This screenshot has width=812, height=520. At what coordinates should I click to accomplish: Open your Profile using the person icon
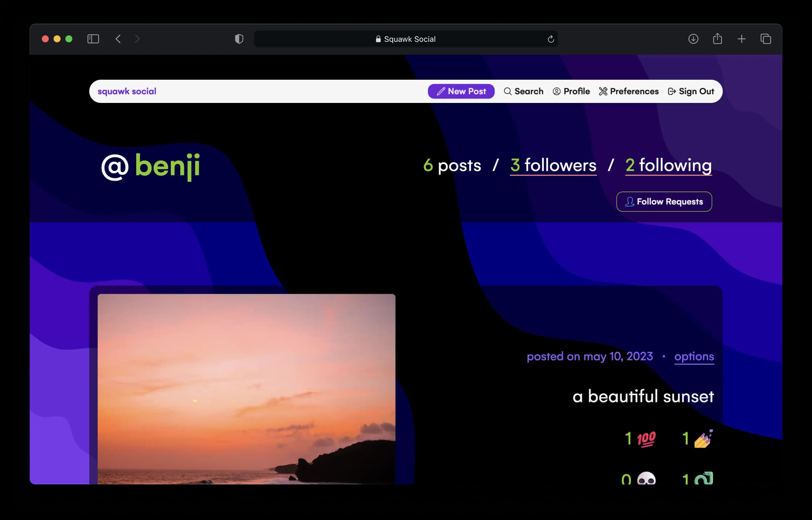click(x=557, y=91)
